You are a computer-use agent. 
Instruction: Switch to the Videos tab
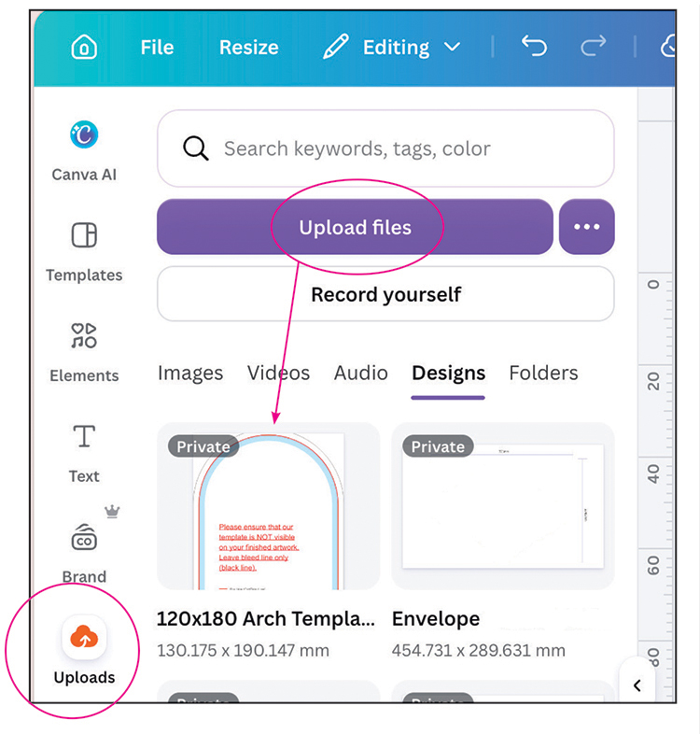pyautogui.click(x=278, y=374)
